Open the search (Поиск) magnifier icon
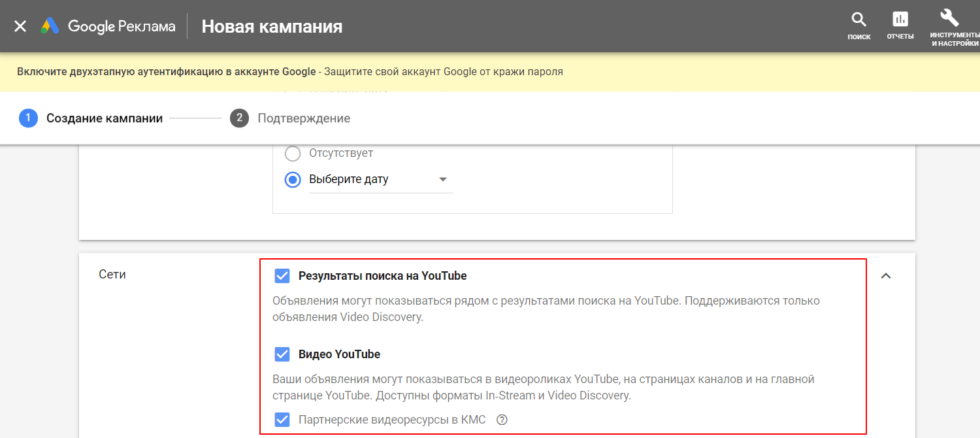Image resolution: width=980 pixels, height=438 pixels. (859, 20)
